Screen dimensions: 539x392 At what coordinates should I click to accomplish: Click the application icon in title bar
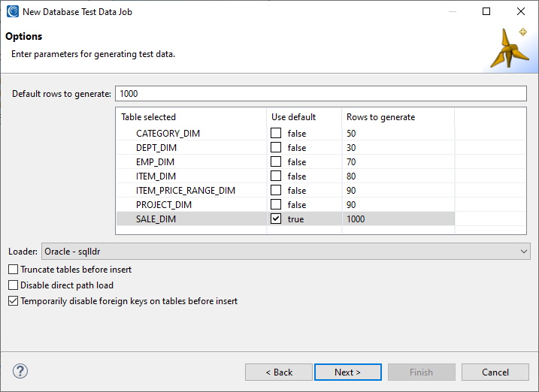pos(13,11)
